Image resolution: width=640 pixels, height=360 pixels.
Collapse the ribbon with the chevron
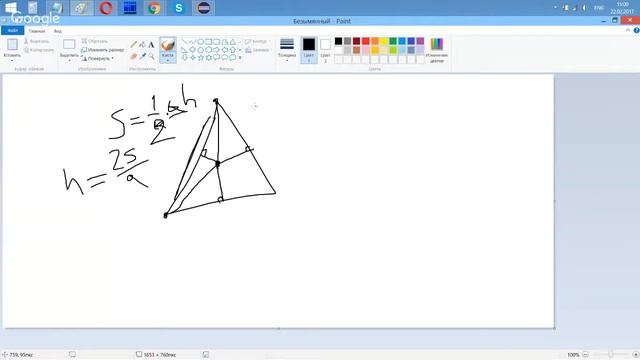628,31
